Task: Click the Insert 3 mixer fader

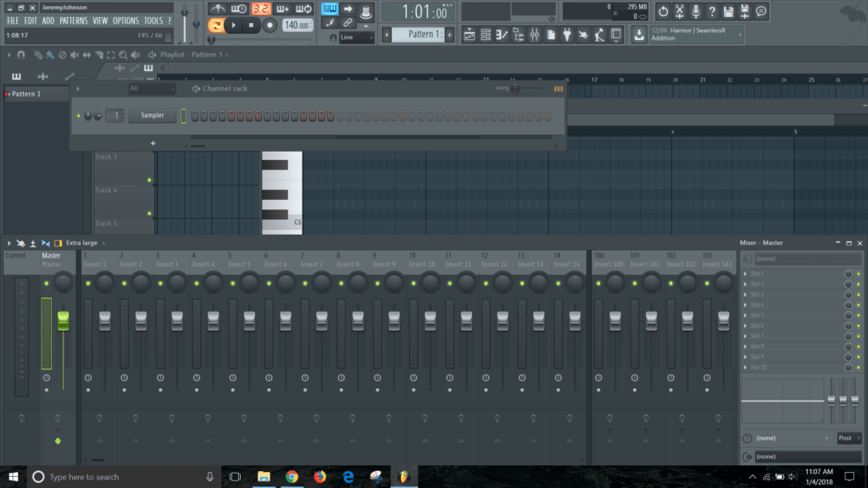Action: click(177, 321)
